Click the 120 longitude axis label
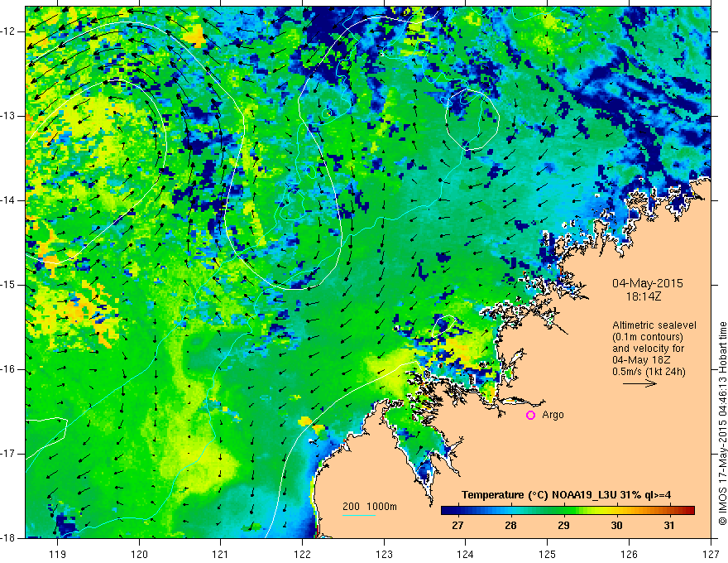728x563 pixels. (139, 554)
